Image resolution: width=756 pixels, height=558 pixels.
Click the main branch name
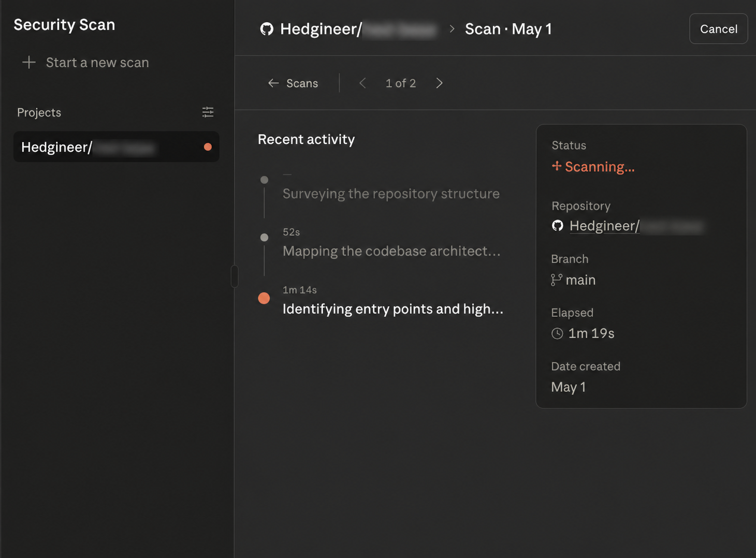click(580, 280)
